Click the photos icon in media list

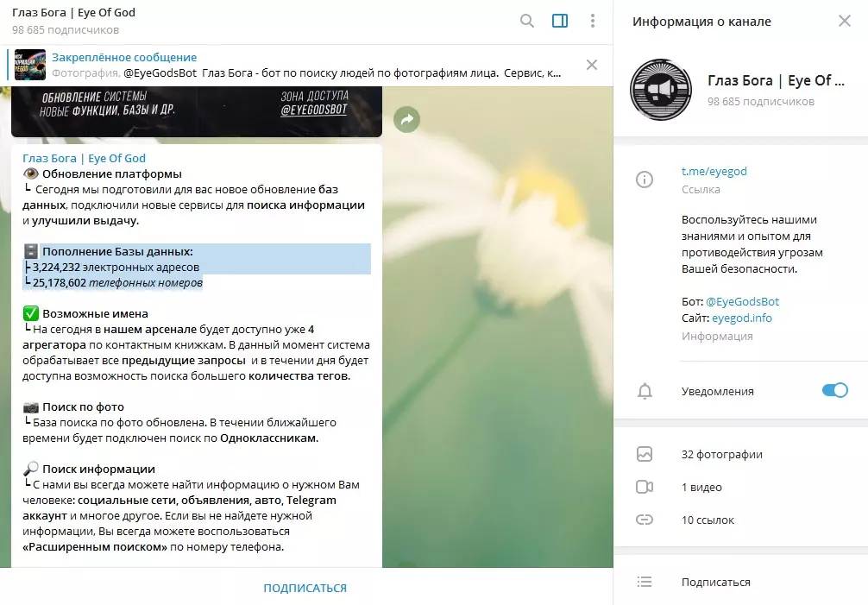coord(645,455)
